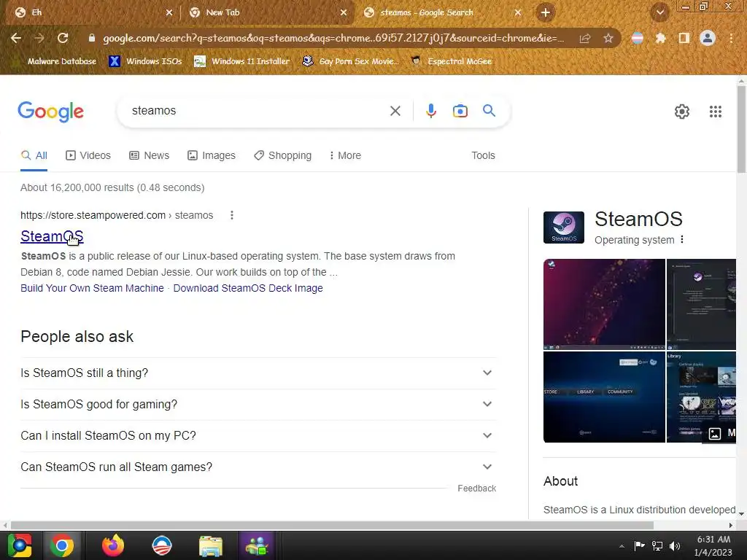Open options for the store.steampowered.com result

[x=231, y=215]
